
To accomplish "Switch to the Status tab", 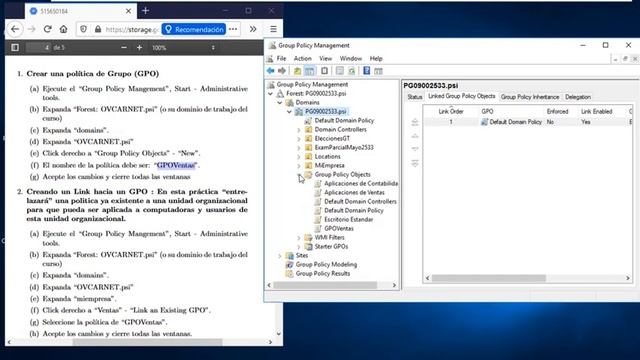I will point(414,97).
